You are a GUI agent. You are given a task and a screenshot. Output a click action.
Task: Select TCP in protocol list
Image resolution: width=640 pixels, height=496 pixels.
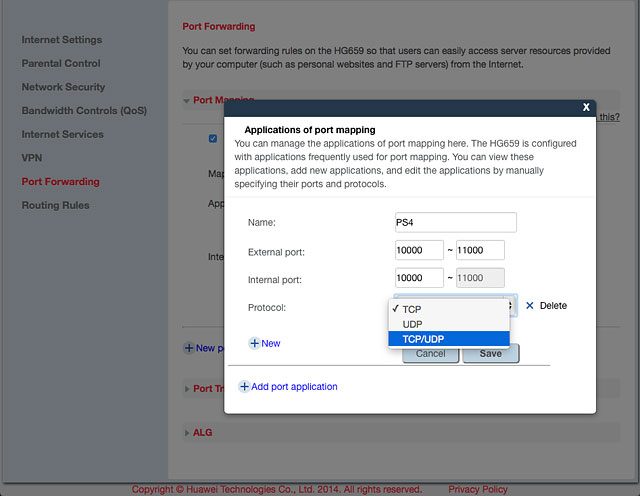tap(449, 309)
